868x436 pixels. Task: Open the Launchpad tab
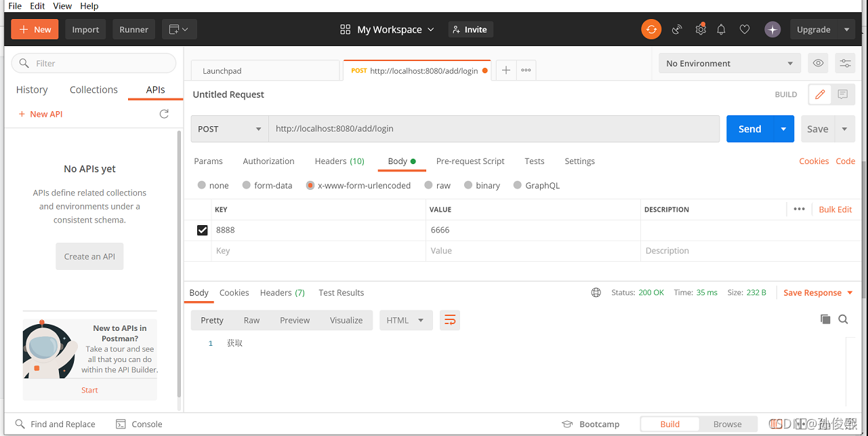[x=265, y=71]
